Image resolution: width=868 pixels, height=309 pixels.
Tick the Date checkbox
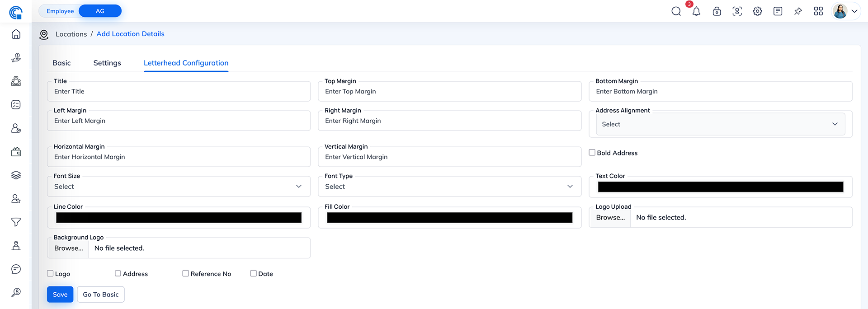(x=253, y=273)
